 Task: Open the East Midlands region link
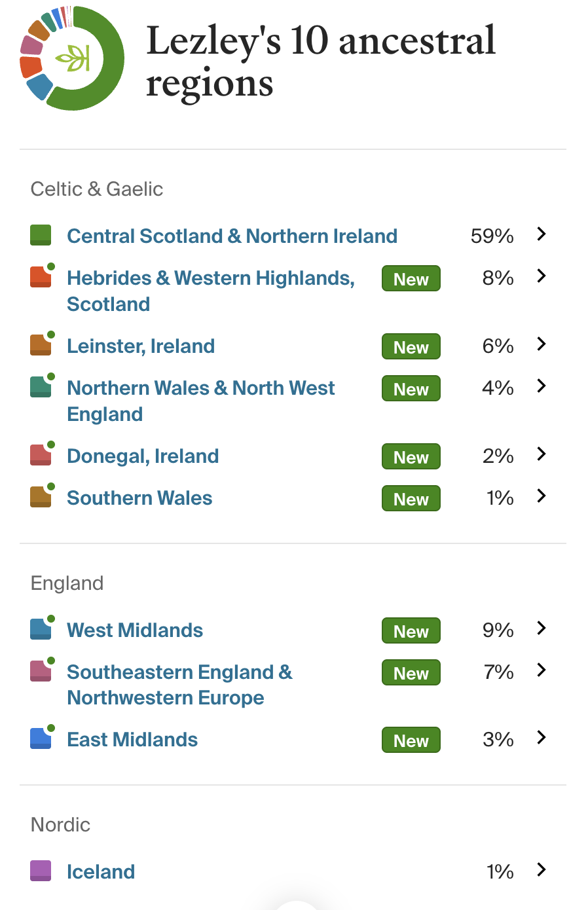pos(132,739)
